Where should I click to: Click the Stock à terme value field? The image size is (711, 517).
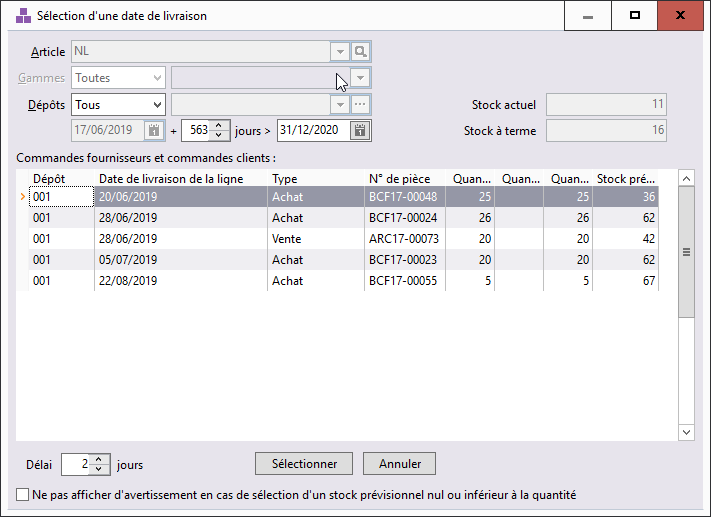tap(606, 131)
